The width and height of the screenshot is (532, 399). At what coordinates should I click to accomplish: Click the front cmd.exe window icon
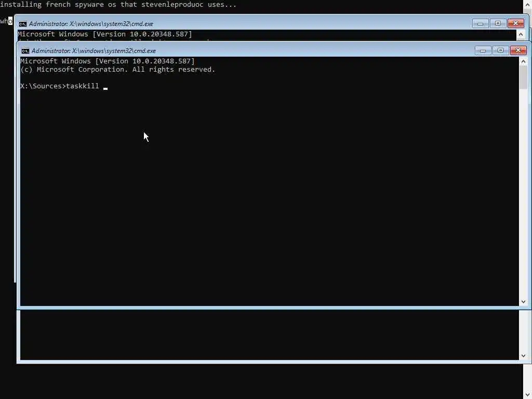25,51
